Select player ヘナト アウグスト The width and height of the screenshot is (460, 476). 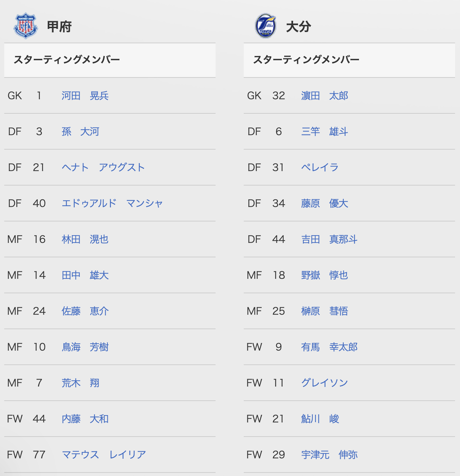click(103, 168)
